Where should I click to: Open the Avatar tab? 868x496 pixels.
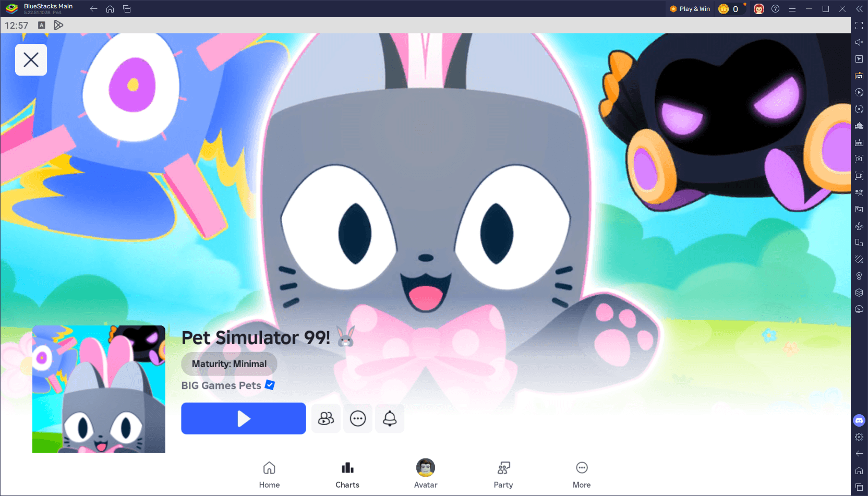pos(426,475)
